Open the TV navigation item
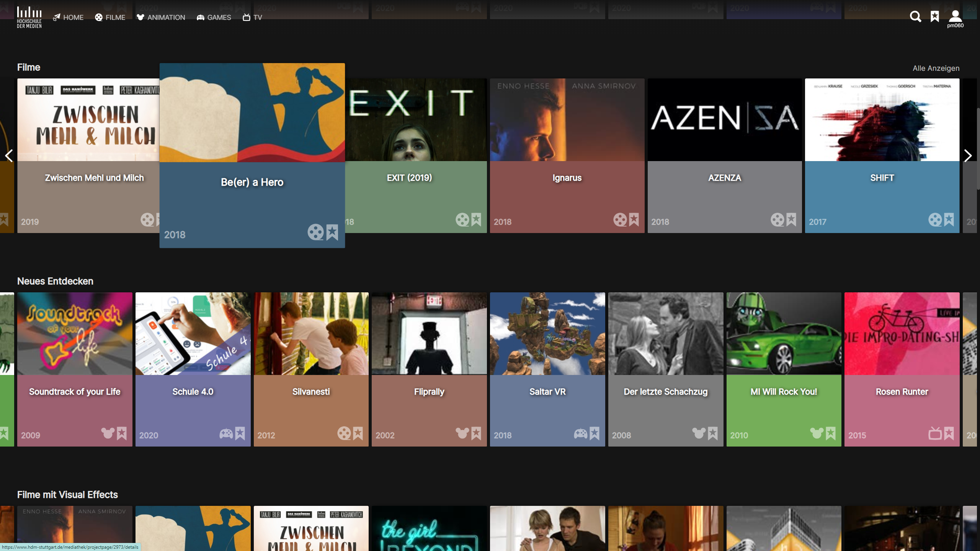The height and width of the screenshot is (551, 980). [252, 17]
